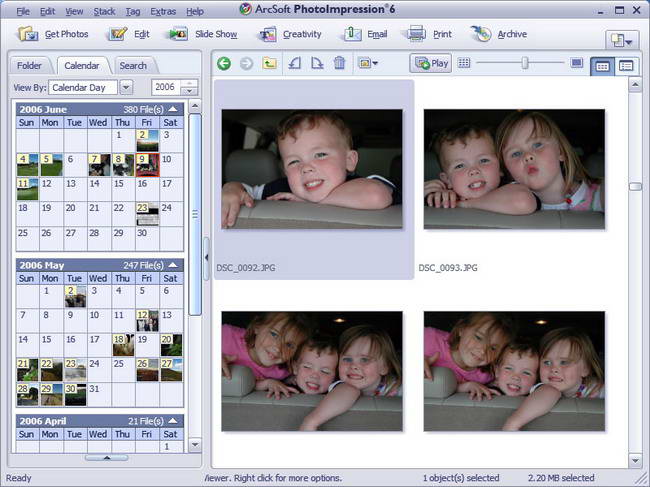Open Get Photos
Screen dimensions: 650x487
53,34
